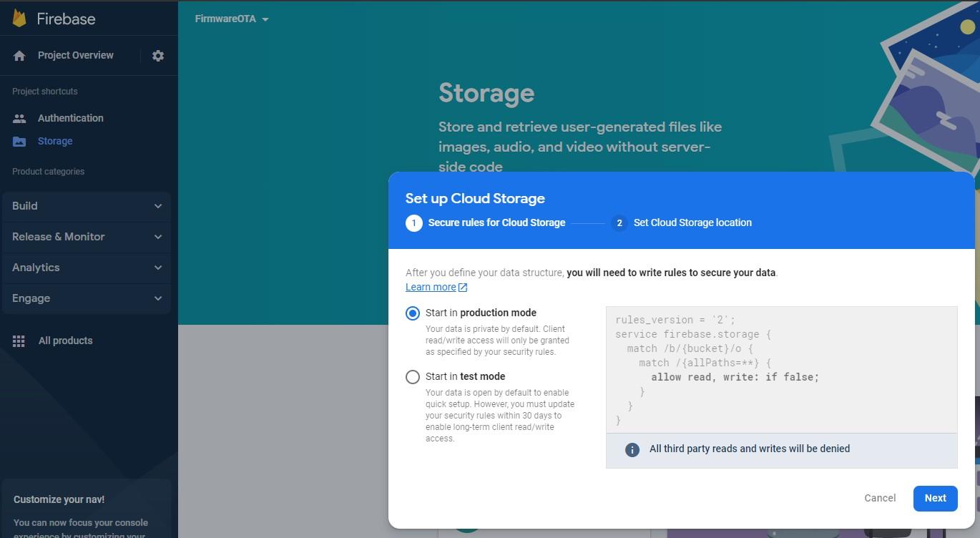Viewport: 980px width, 538px height.
Task: Cancel the Cloud Storage setup
Action: (x=880, y=499)
